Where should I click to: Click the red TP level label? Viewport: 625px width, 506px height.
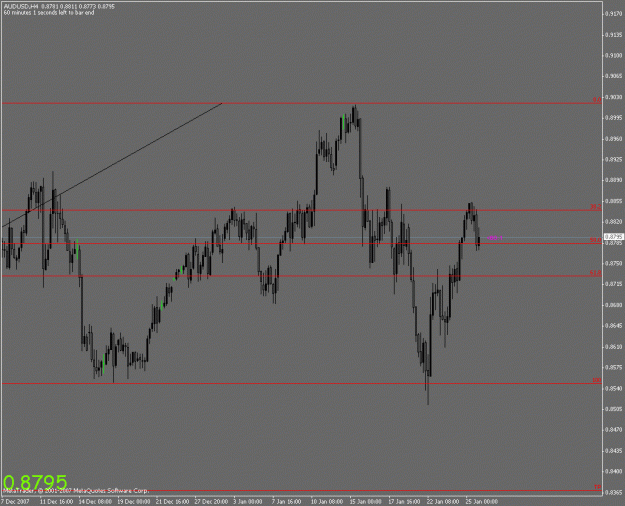point(597,487)
